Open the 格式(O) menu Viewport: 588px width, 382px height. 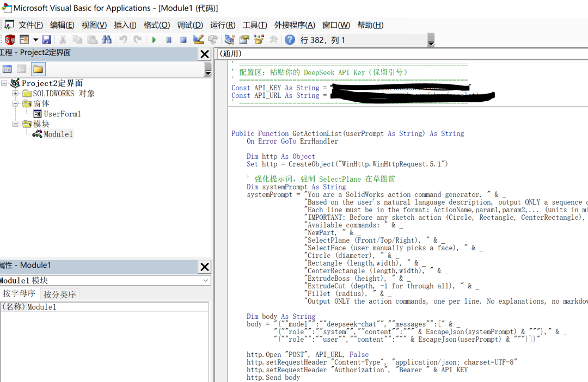(157, 25)
